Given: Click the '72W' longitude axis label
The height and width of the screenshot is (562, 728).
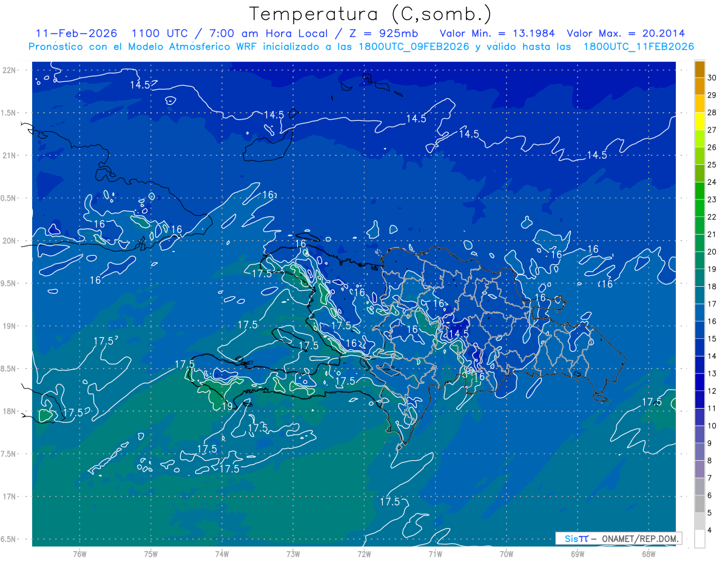Looking at the screenshot, I should click(364, 554).
